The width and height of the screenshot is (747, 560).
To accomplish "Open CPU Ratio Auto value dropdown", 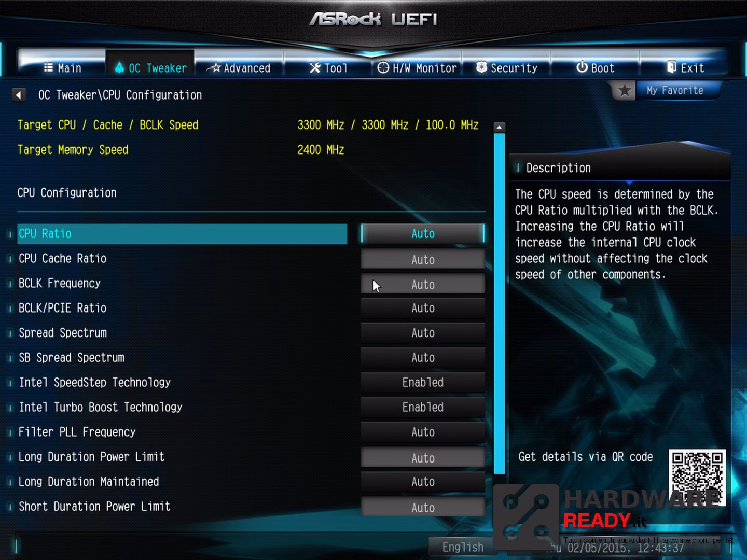I will point(423,234).
